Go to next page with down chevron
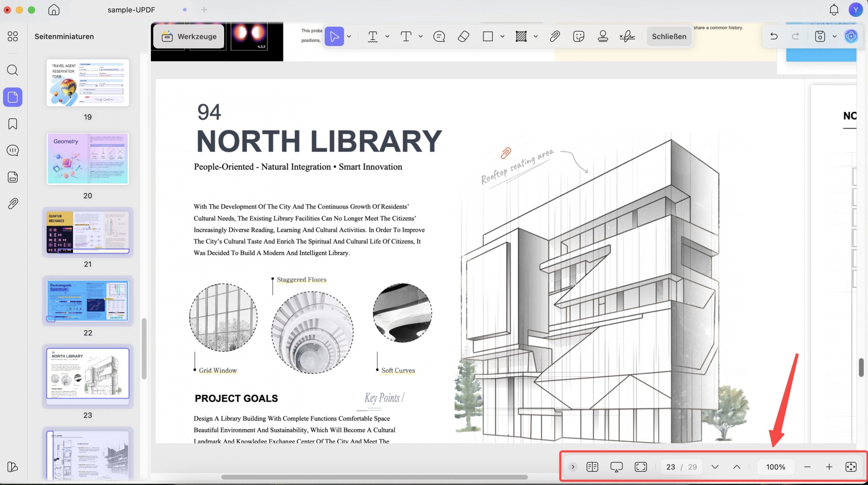The width and height of the screenshot is (868, 485). (x=715, y=467)
